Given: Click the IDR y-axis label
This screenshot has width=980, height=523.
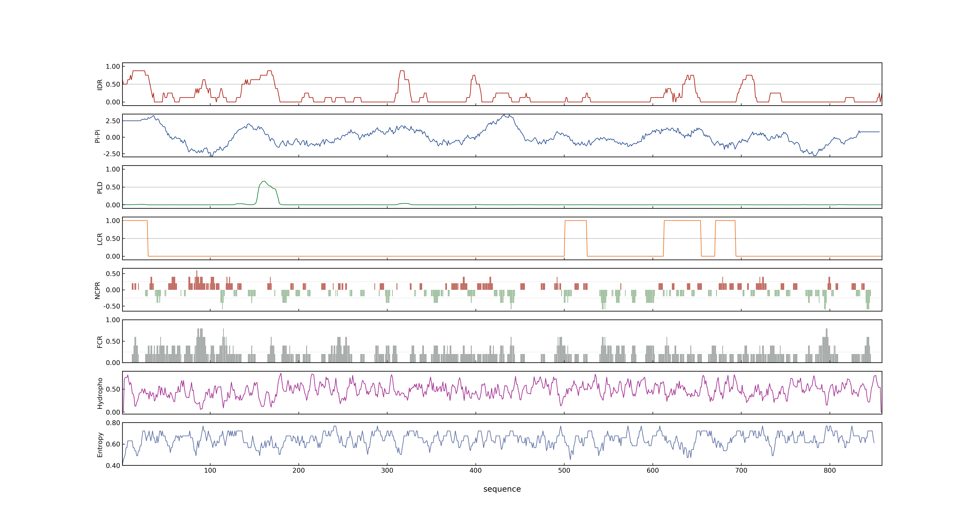Looking at the screenshot, I should (x=100, y=85).
